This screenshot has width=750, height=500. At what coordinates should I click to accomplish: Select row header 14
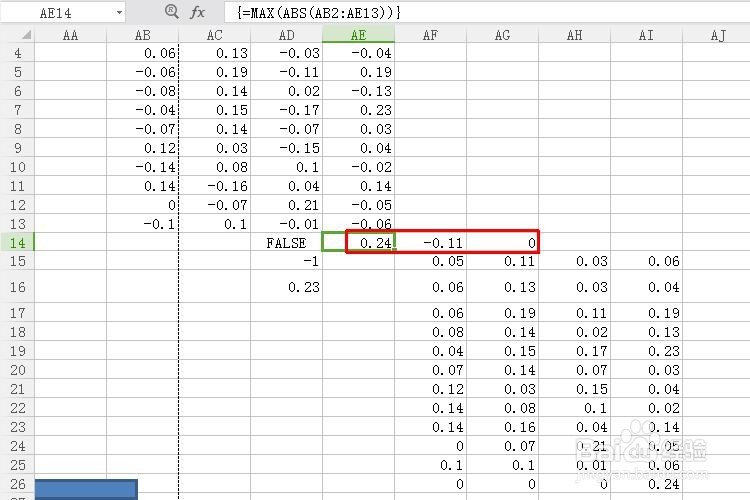pyautogui.click(x=18, y=243)
